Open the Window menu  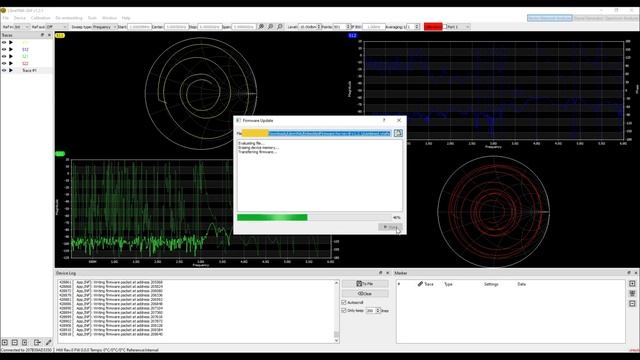coord(109,18)
